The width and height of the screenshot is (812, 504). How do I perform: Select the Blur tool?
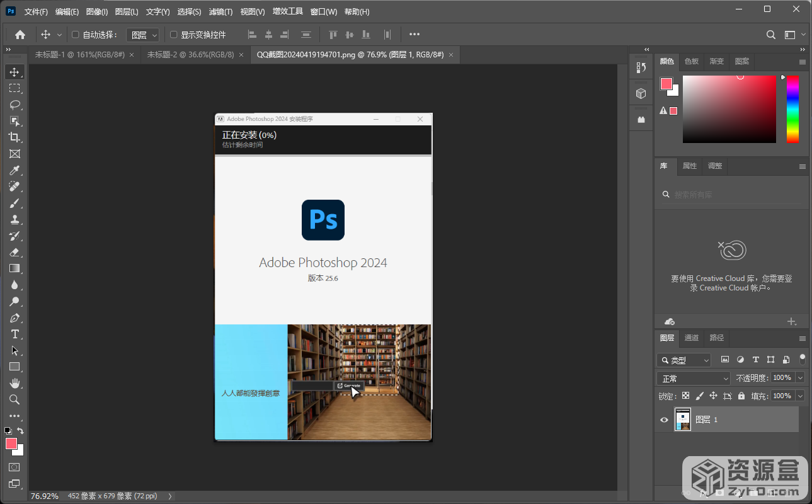(x=14, y=285)
